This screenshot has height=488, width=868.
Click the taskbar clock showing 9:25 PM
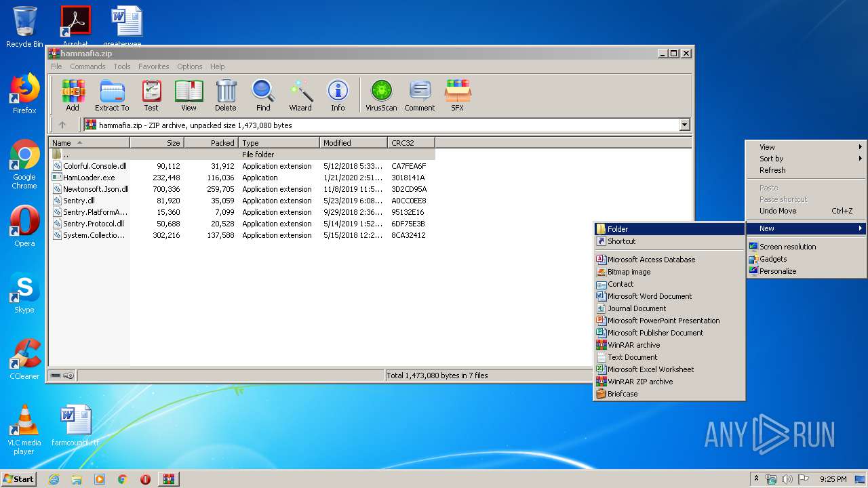[833, 479]
